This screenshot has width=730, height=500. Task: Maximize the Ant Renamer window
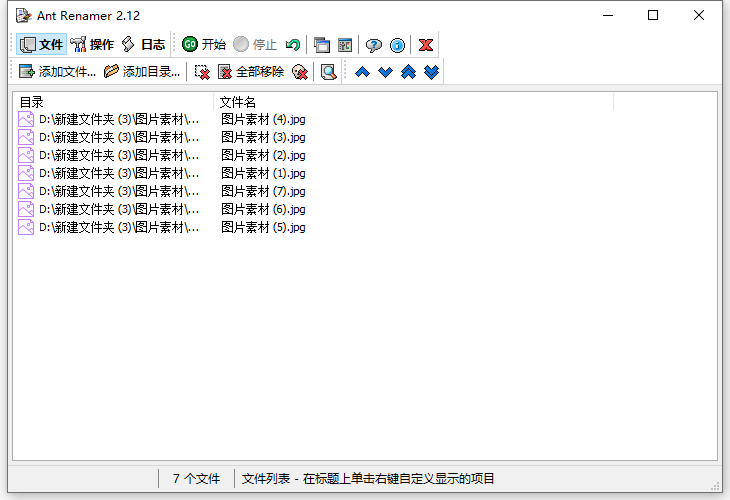click(x=653, y=15)
